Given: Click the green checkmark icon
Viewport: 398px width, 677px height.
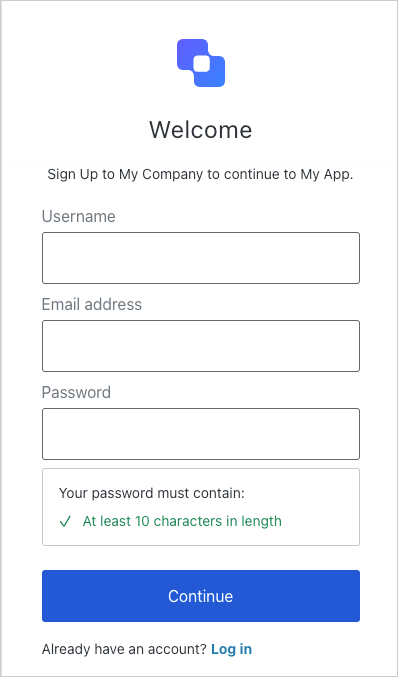Looking at the screenshot, I should [65, 522].
